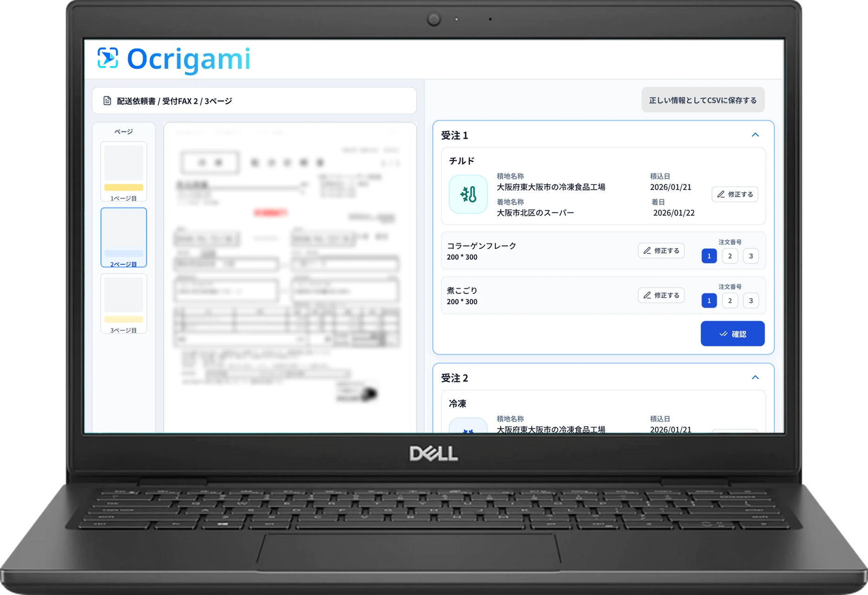Click the 冷凍 heading in 受注2
868x595 pixels.
(x=457, y=403)
